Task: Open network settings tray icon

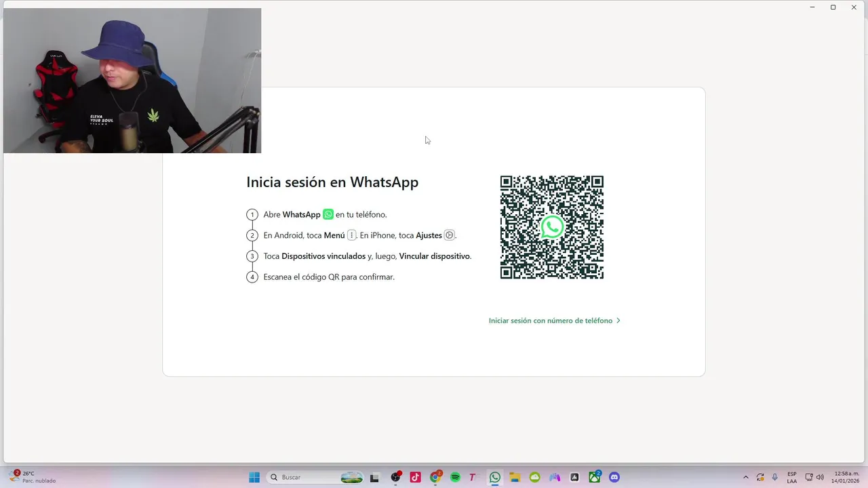Action: [809, 477]
